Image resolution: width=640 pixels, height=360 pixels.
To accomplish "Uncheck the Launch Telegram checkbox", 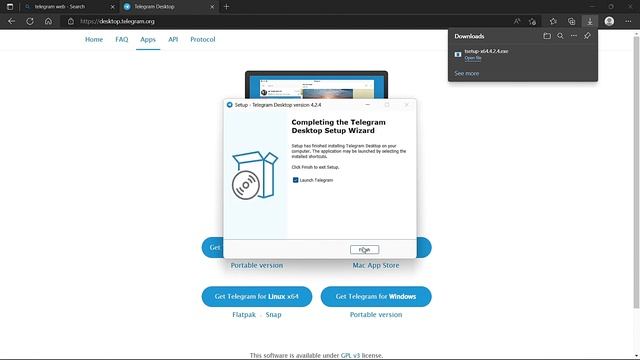I will 296,180.
